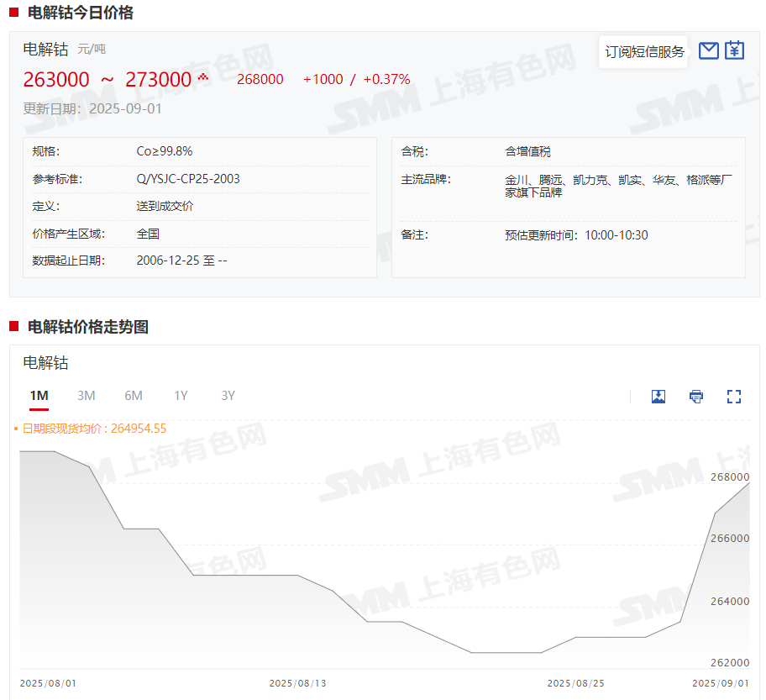The width and height of the screenshot is (766, 700).
Task: Download the chart as an image
Action: [x=658, y=397]
